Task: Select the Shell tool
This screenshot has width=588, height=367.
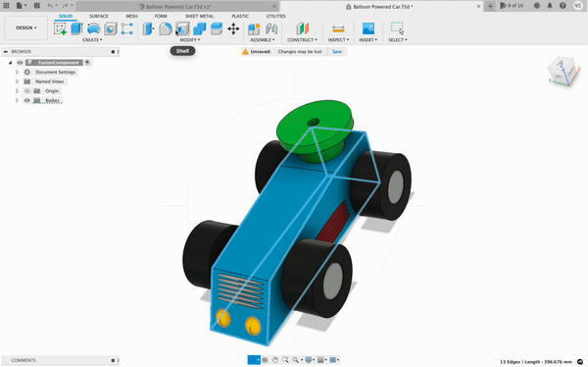Action: point(182,28)
